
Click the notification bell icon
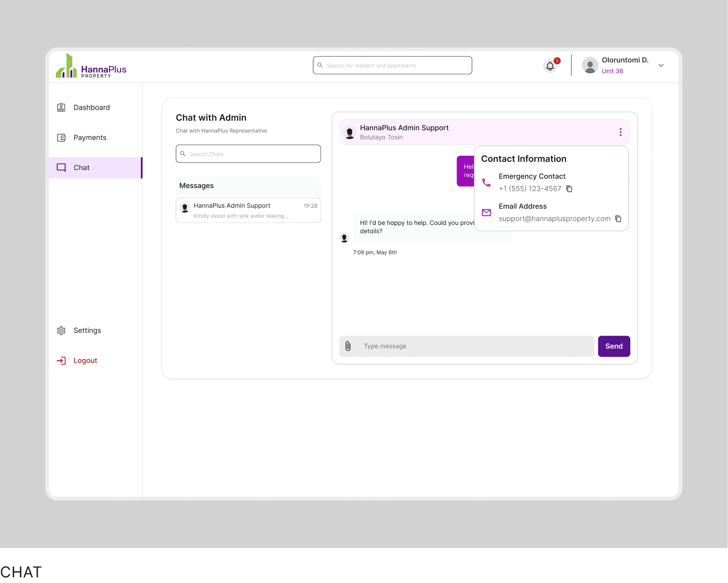pos(550,66)
